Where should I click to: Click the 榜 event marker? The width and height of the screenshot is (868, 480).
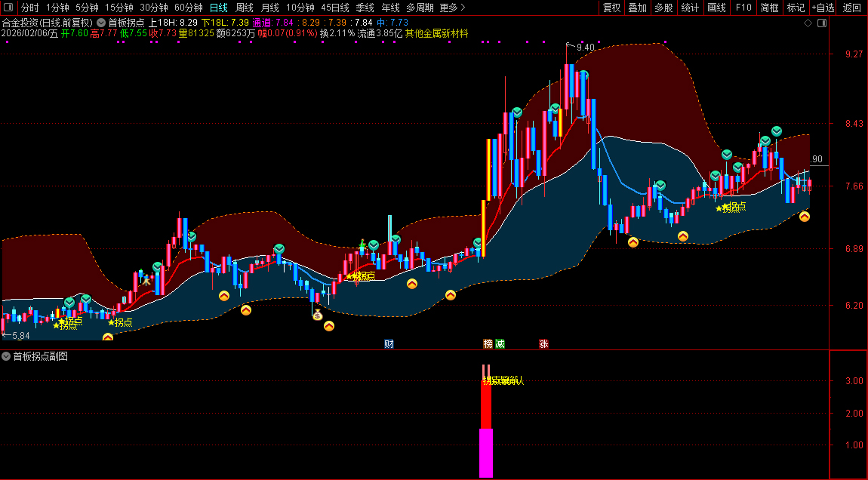pyautogui.click(x=488, y=344)
